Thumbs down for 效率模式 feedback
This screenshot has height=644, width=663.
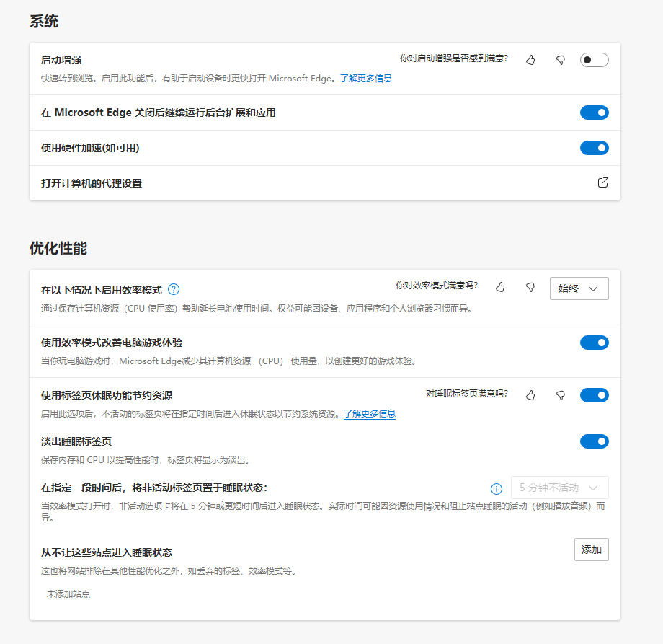coord(530,287)
